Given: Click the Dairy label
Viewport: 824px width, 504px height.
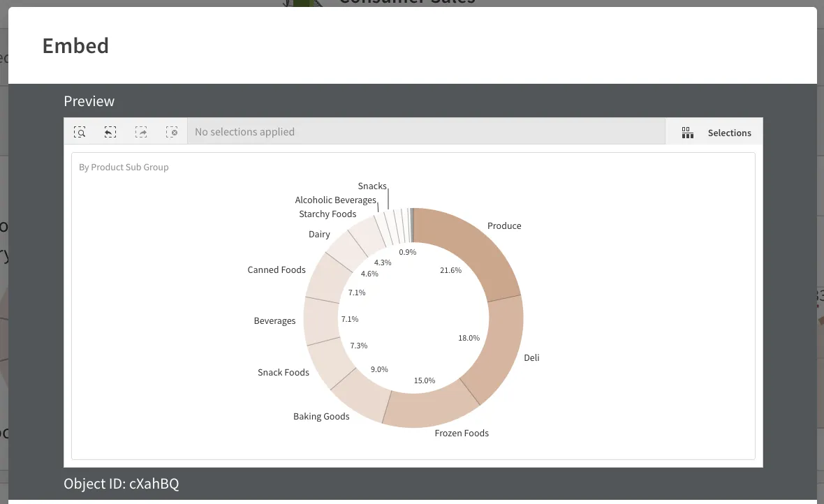Looking at the screenshot, I should [319, 234].
